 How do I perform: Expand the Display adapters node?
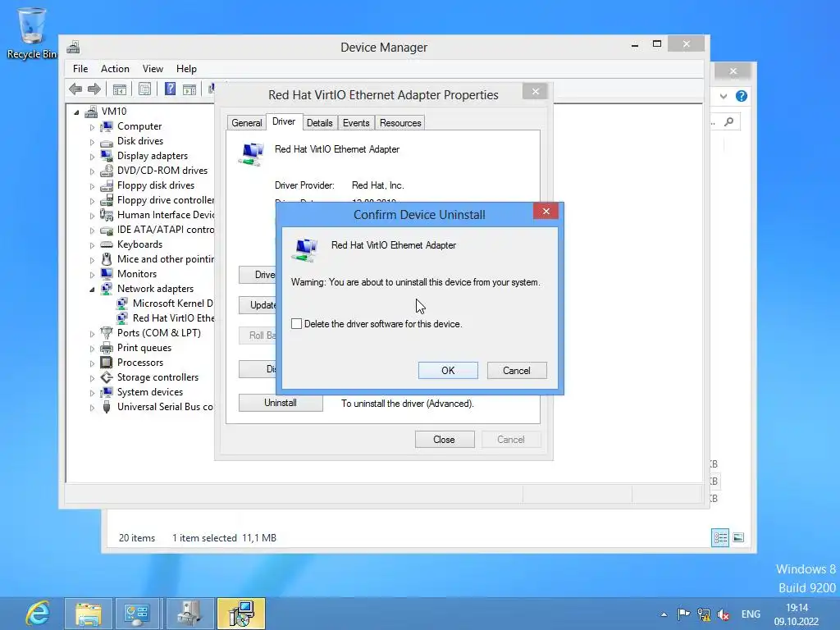(x=92, y=157)
